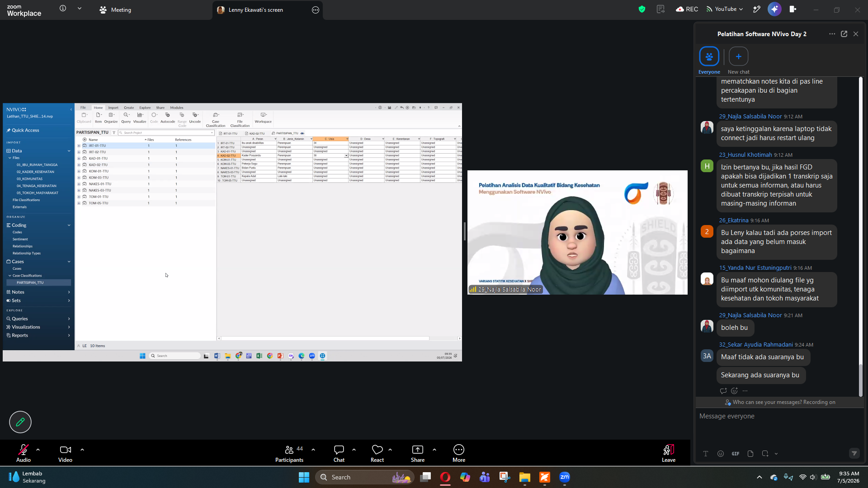
Task: Open the AI Companion sparkle icon
Action: pyautogui.click(x=774, y=9)
